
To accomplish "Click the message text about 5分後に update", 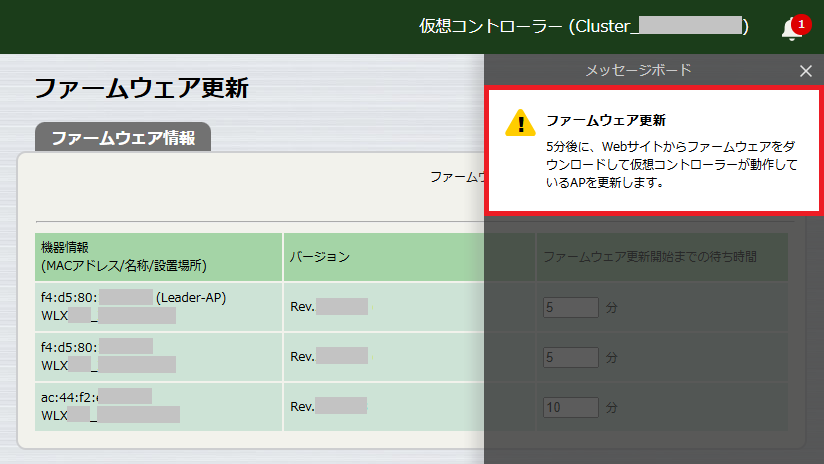I will [x=671, y=164].
